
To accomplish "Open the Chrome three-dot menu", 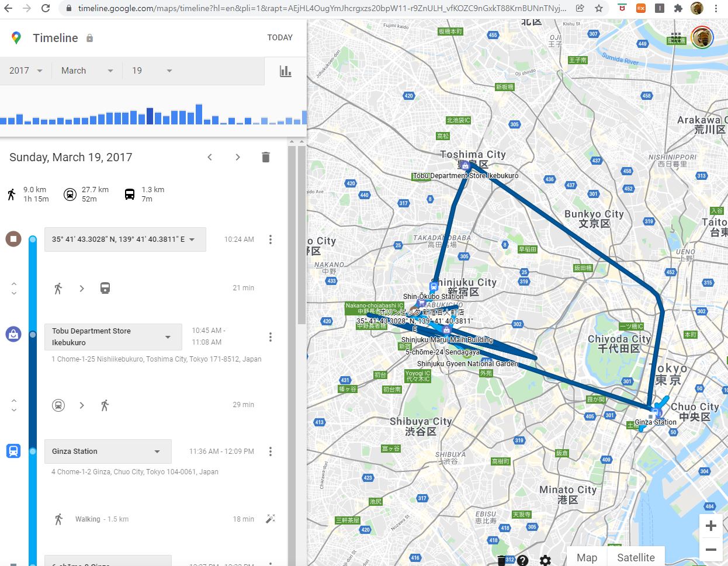I will [x=716, y=9].
